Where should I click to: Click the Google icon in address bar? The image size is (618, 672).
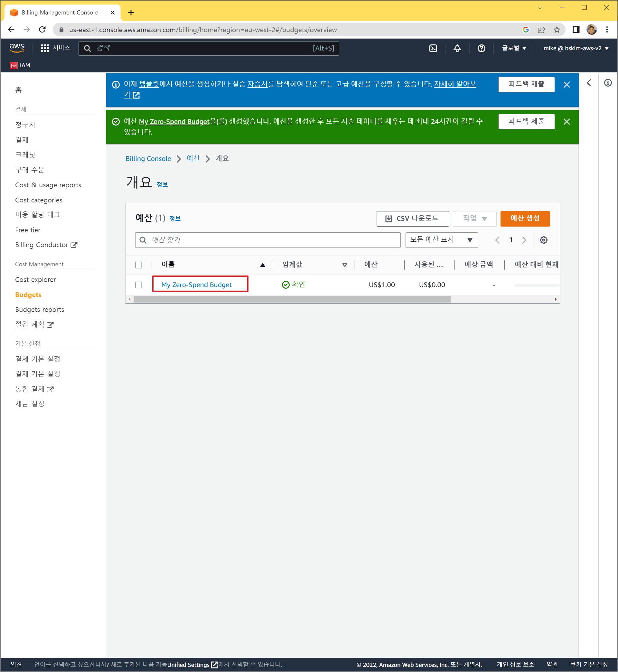click(x=526, y=30)
